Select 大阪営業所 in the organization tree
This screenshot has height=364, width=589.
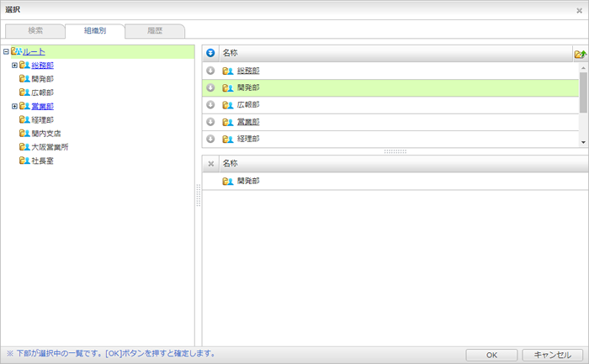click(50, 147)
